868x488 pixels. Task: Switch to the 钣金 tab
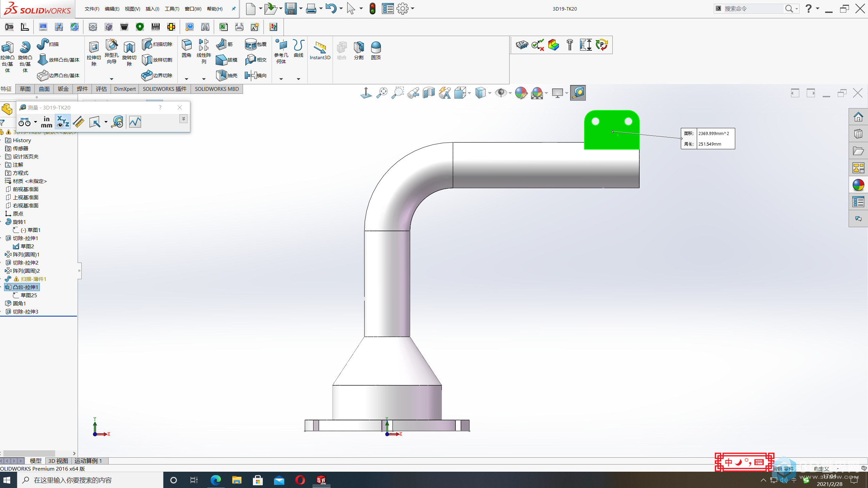[x=63, y=89]
